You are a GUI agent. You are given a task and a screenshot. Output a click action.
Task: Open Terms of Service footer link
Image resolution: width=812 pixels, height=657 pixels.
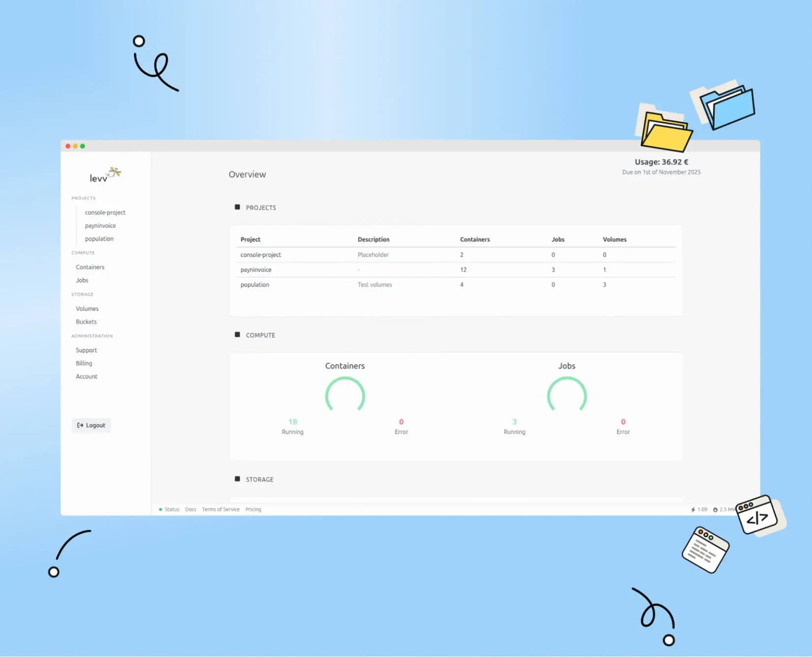[x=220, y=509]
